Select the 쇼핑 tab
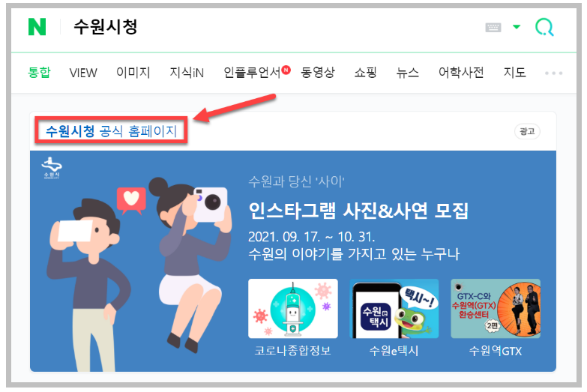 365,72
